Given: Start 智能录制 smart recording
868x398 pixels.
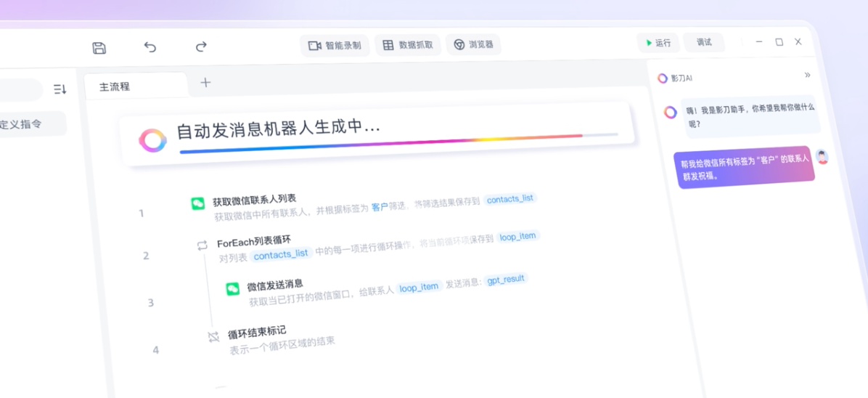Looking at the screenshot, I should point(335,46).
